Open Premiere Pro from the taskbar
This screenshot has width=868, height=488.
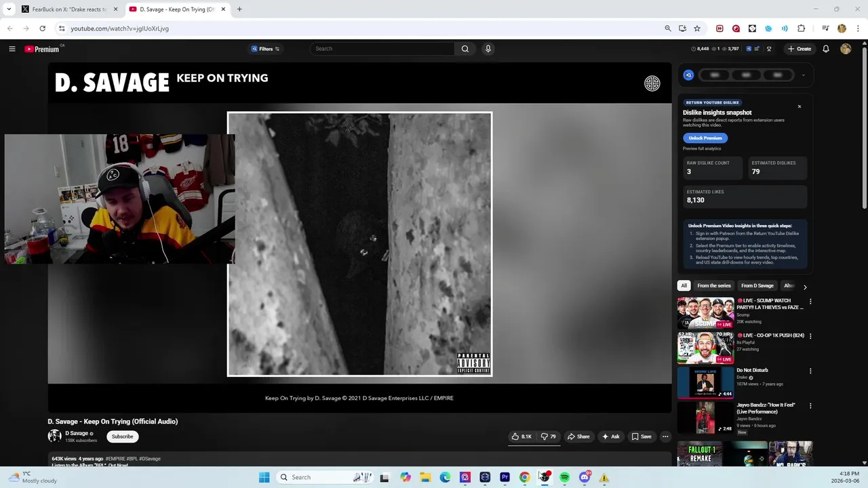click(x=505, y=477)
